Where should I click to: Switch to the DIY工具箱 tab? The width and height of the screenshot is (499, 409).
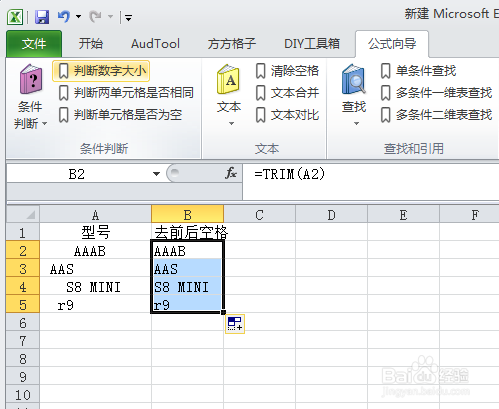pyautogui.click(x=312, y=44)
